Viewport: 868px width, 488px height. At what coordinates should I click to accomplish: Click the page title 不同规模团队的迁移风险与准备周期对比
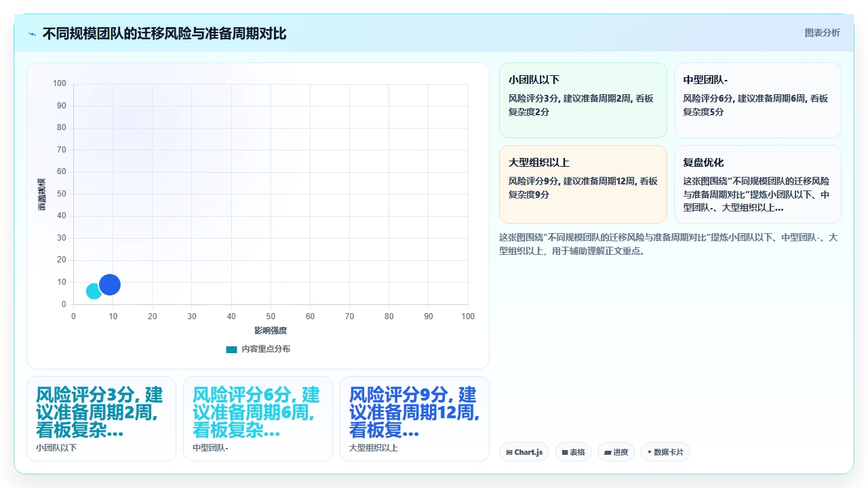164,33
